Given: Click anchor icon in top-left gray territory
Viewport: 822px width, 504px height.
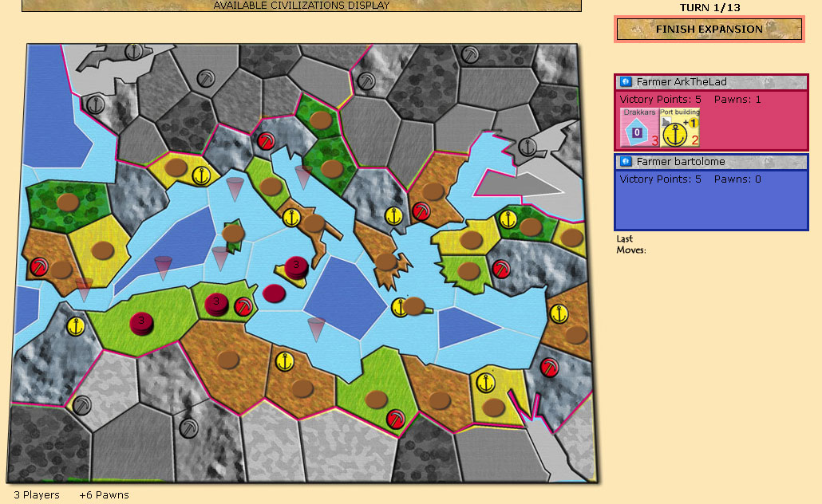Looking at the screenshot, I should click(x=95, y=104).
